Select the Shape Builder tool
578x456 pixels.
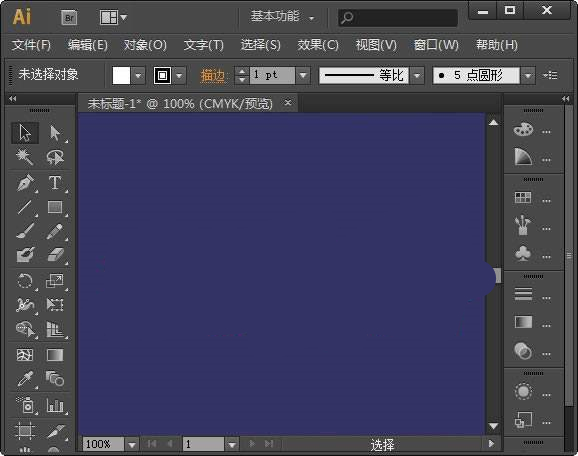point(25,329)
